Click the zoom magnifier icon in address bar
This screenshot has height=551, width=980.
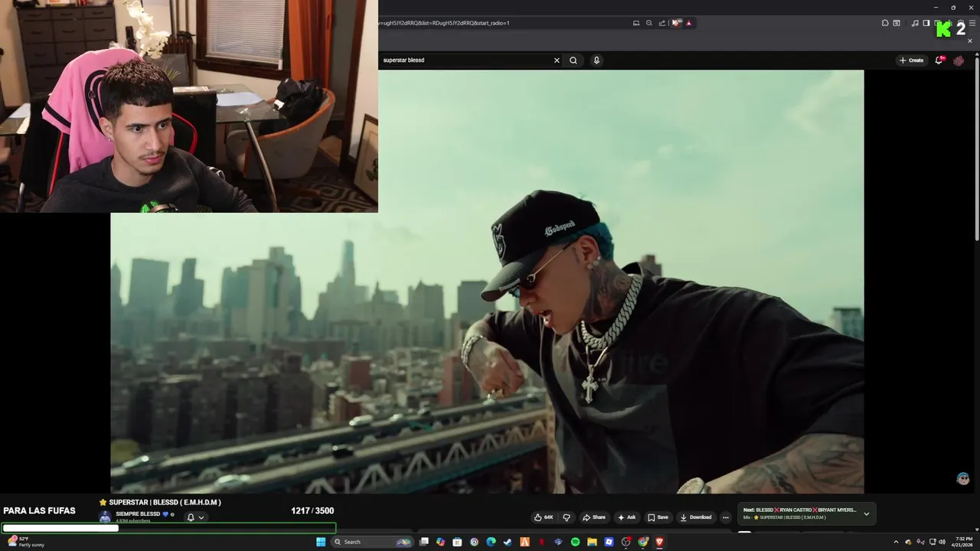click(649, 23)
